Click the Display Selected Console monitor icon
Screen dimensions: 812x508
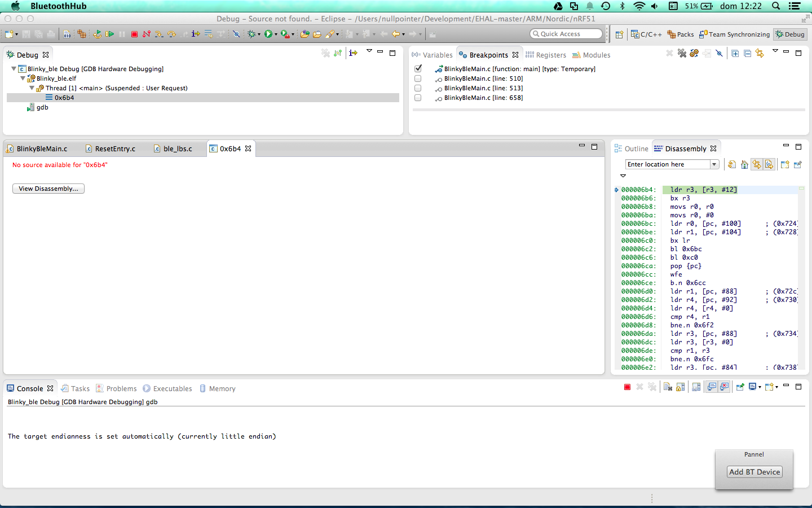(752, 387)
